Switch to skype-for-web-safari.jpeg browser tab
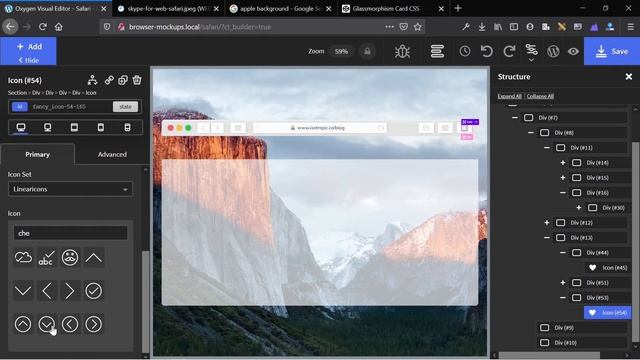640x360 pixels. tap(168, 9)
